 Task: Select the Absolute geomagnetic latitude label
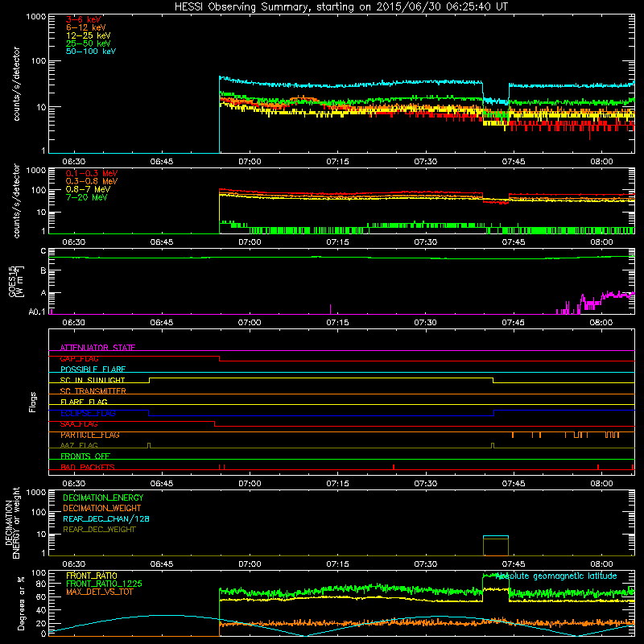556,576
